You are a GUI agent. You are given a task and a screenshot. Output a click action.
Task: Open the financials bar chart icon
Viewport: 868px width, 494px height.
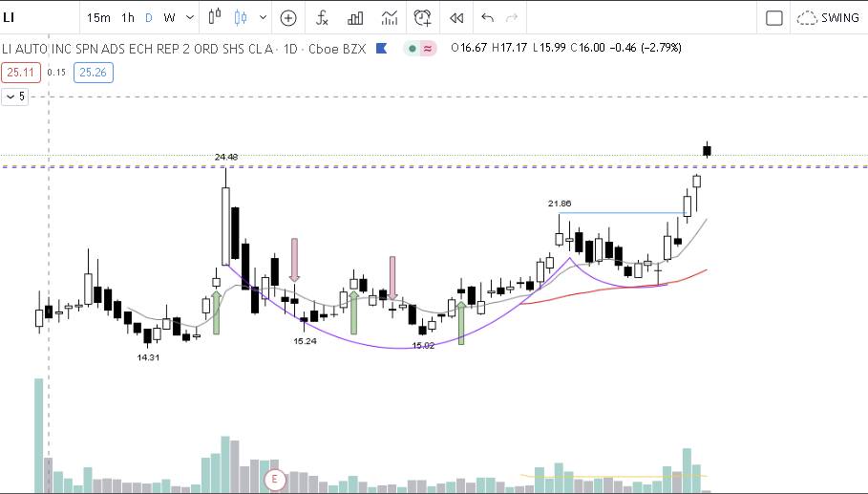click(355, 18)
